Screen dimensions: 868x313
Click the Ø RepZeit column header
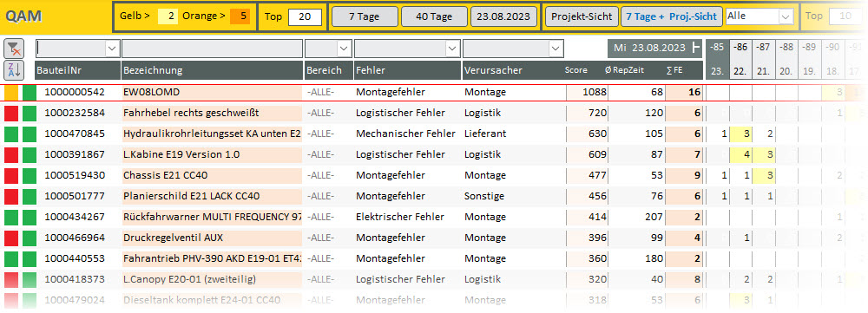tap(624, 70)
